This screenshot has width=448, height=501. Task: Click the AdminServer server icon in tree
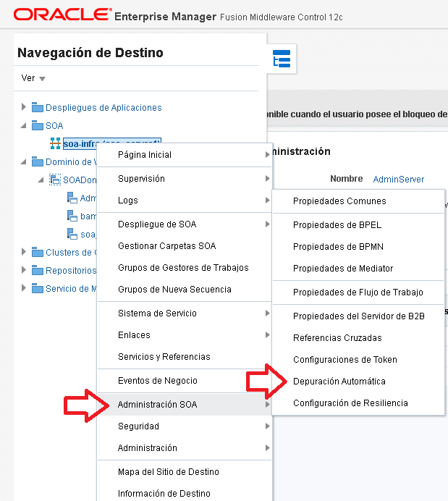[x=72, y=198]
